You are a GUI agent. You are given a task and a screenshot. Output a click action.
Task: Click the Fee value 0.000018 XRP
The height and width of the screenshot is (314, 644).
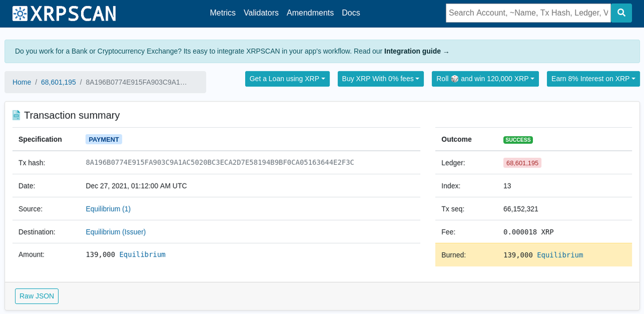529,232
